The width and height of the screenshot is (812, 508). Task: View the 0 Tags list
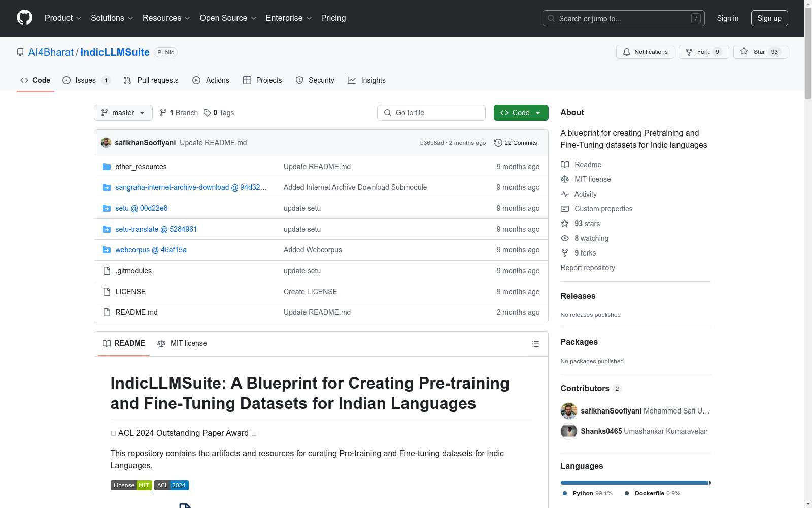tap(219, 113)
